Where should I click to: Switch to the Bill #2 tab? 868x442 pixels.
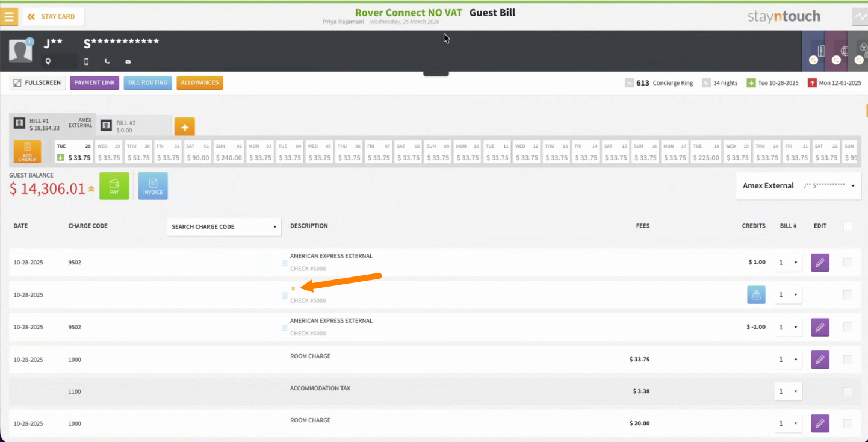[134, 126]
